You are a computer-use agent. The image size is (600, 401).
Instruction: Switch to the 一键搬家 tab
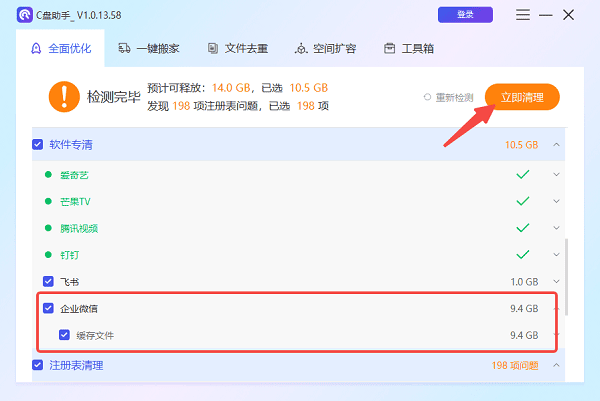[x=149, y=49]
